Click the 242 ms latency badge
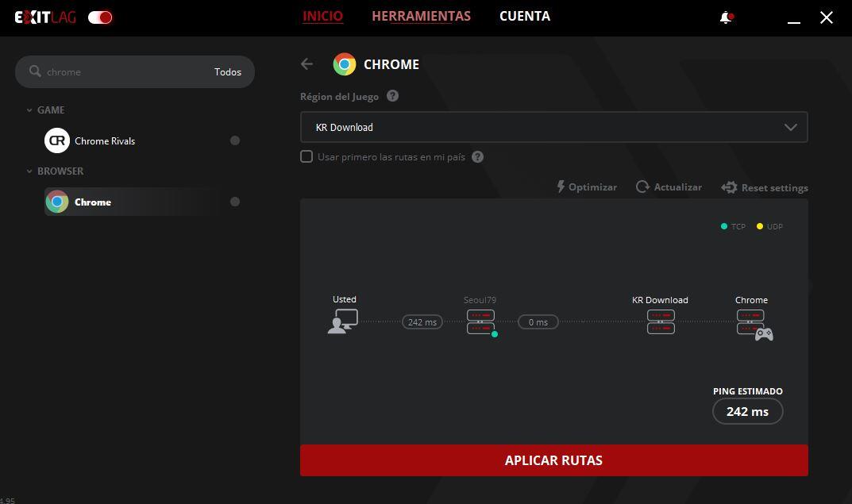This screenshot has height=504, width=852. [422, 322]
